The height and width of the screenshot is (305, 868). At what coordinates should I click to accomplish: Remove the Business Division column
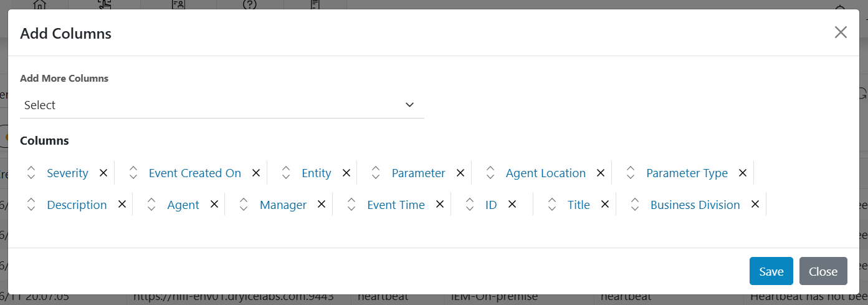[755, 205]
